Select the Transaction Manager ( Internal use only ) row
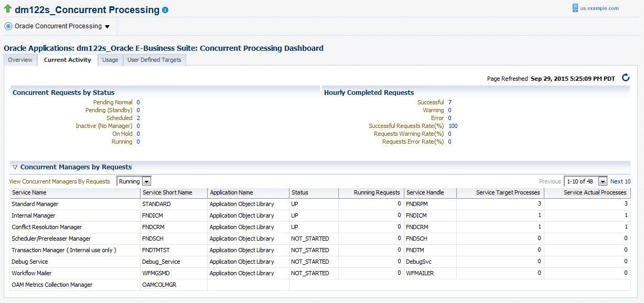 320,250
